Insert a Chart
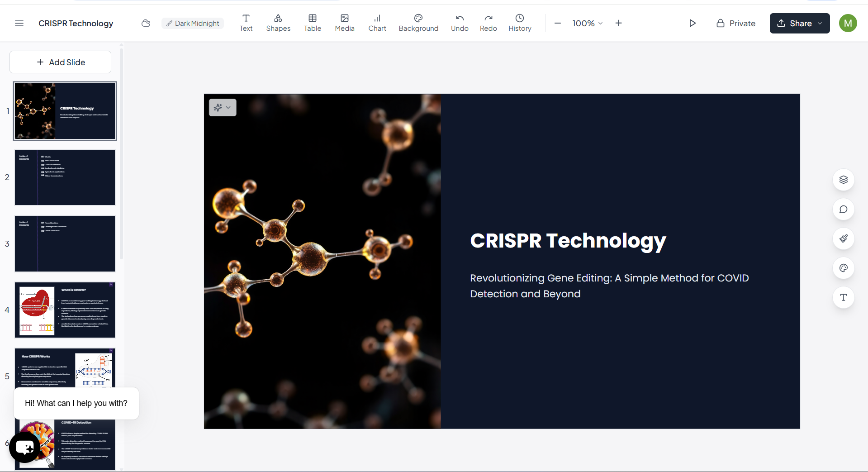Viewport: 868px width, 472px height. (x=377, y=23)
